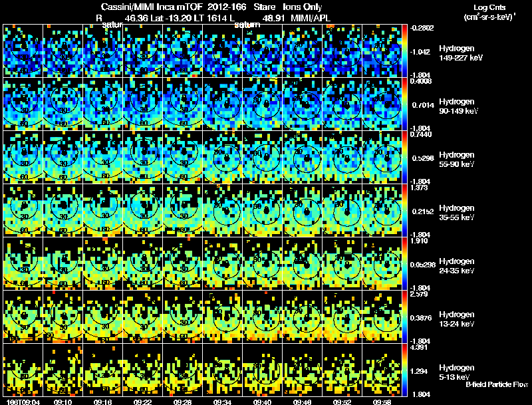
Task: Click the B-field Particle Flow text
Action: tap(497, 384)
